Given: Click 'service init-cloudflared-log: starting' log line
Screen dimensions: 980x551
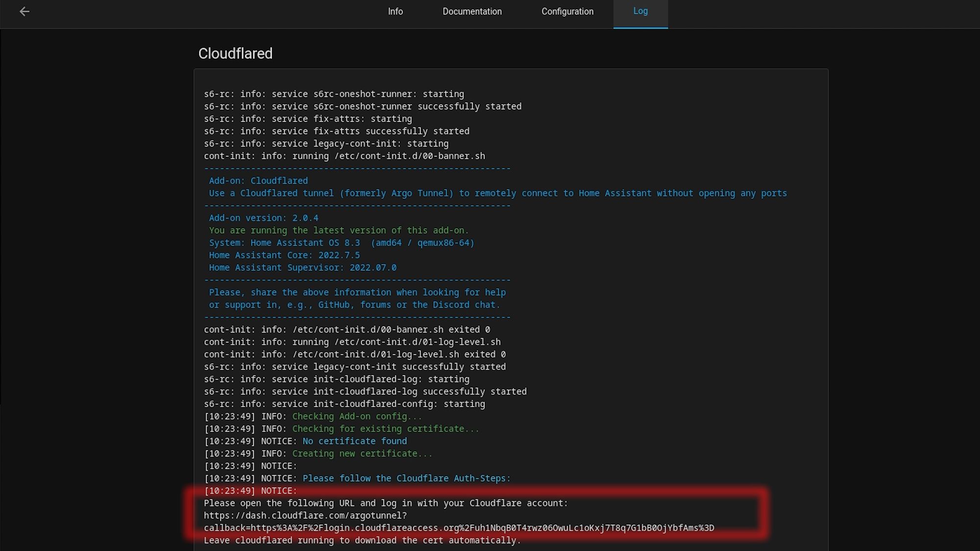Looking at the screenshot, I should pyautogui.click(x=337, y=379).
